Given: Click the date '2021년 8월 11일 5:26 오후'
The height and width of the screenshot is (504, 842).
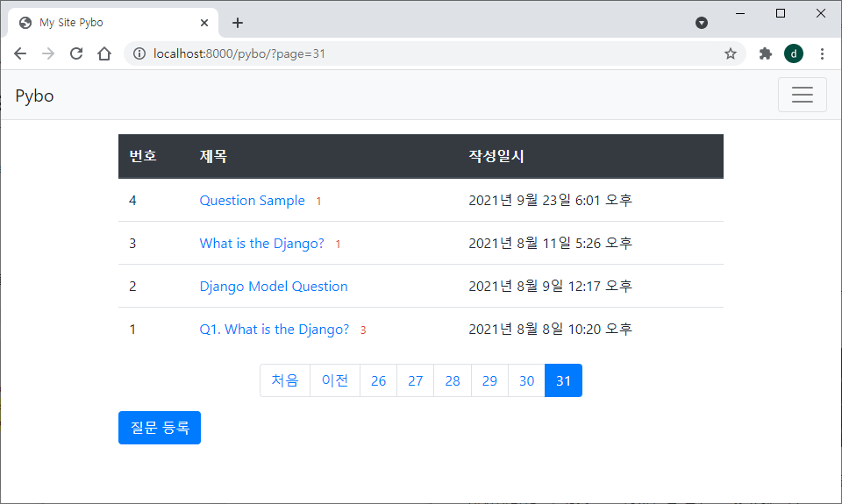Looking at the screenshot, I should 551,243.
